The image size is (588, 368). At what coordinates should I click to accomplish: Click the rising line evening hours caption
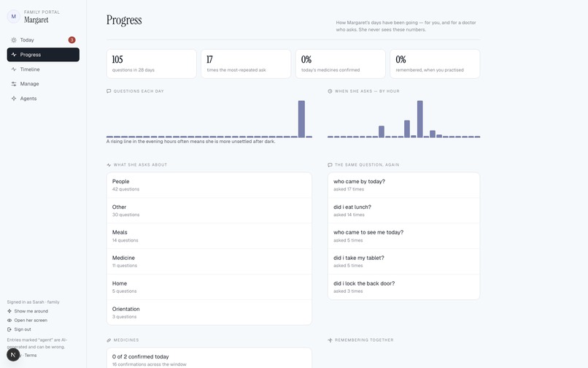click(191, 142)
